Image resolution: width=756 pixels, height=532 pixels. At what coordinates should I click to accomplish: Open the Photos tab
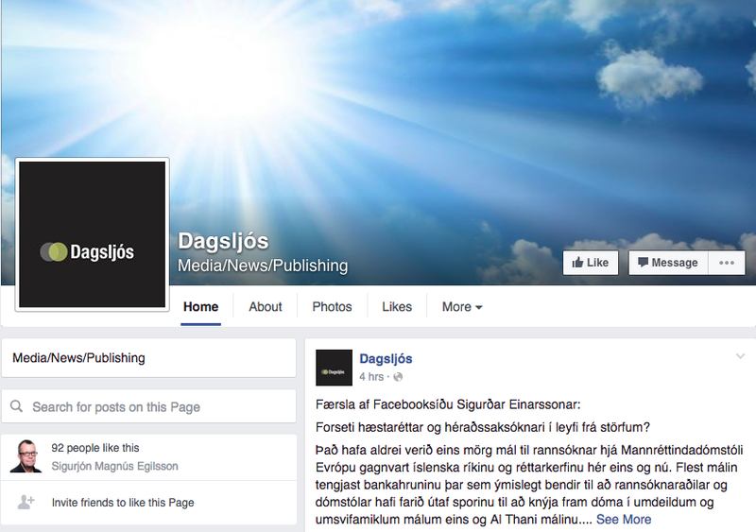(x=332, y=307)
